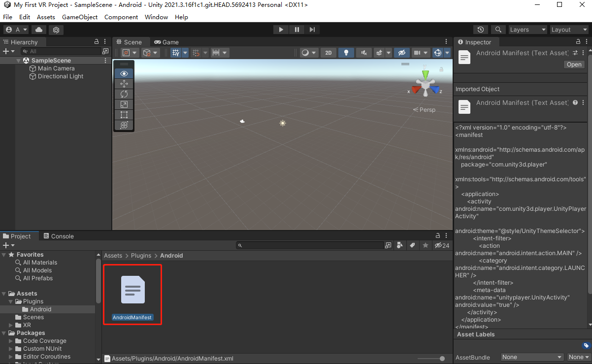Open the Layers dropdown

pyautogui.click(x=527, y=30)
